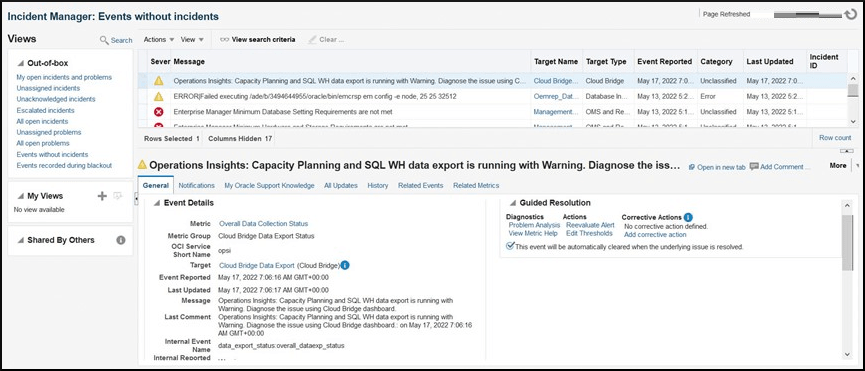Open All open incidents view
Viewport: 865px width, 371px height.
(x=42, y=121)
